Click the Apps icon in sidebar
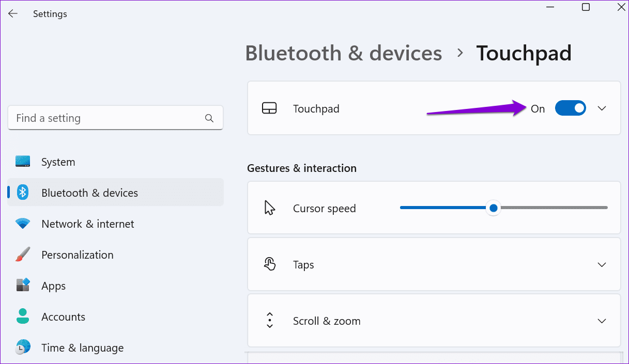Image resolution: width=629 pixels, height=364 pixels. tap(23, 286)
